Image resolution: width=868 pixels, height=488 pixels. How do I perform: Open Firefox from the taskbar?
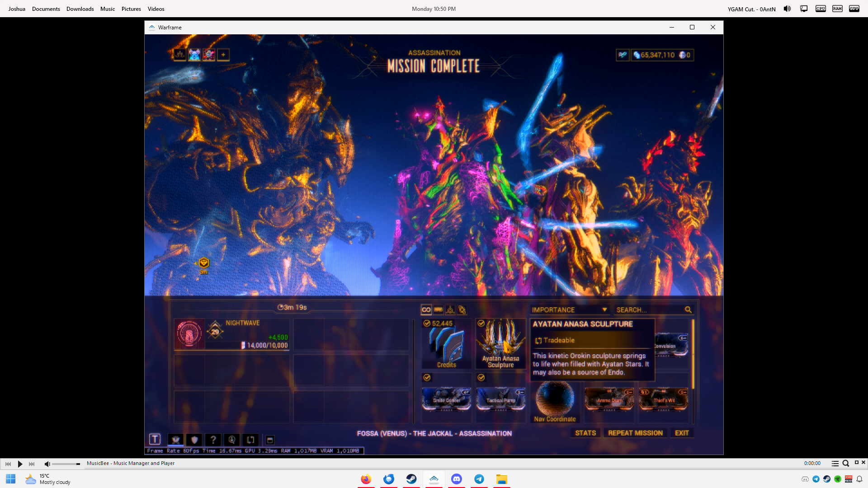coord(366,479)
